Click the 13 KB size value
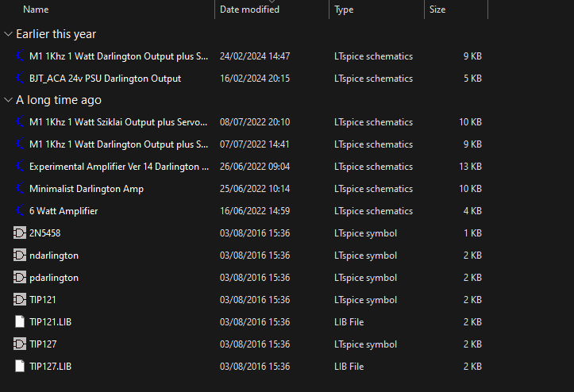The height and width of the screenshot is (392, 574). (471, 167)
